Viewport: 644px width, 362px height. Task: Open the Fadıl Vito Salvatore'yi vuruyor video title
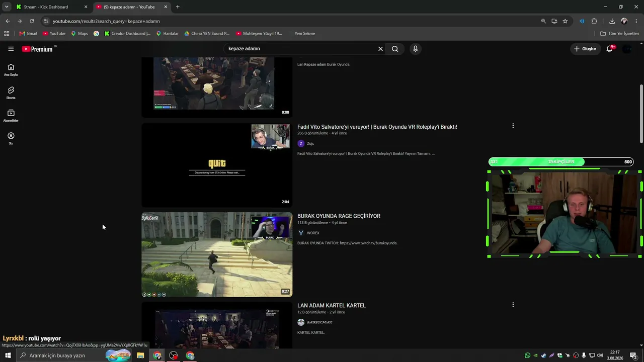tap(377, 127)
